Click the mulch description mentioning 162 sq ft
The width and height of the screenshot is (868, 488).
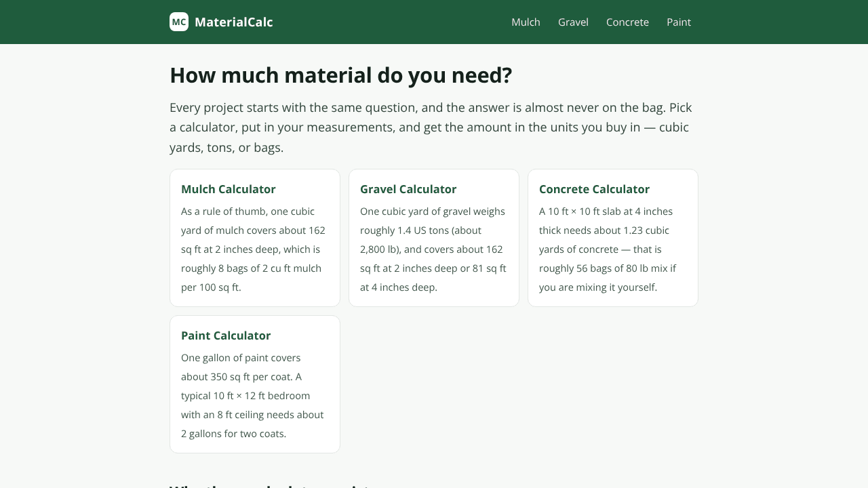[254, 249]
